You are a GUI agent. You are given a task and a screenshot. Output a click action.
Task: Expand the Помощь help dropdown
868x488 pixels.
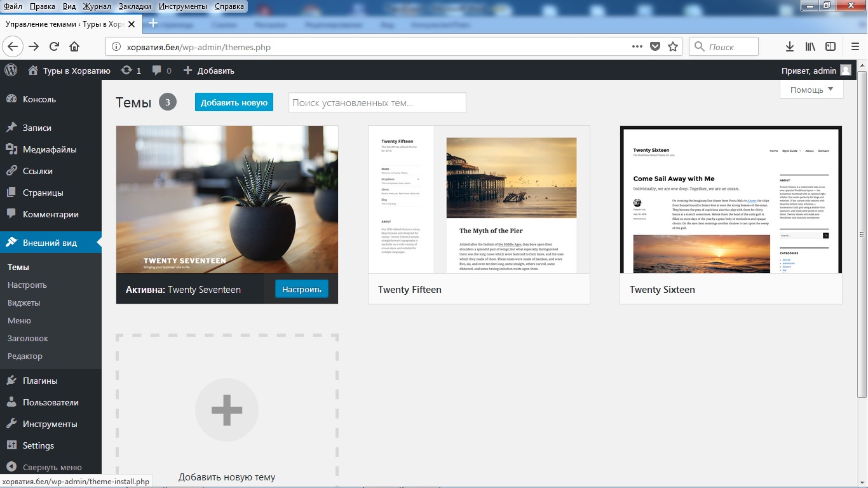pyautogui.click(x=811, y=90)
